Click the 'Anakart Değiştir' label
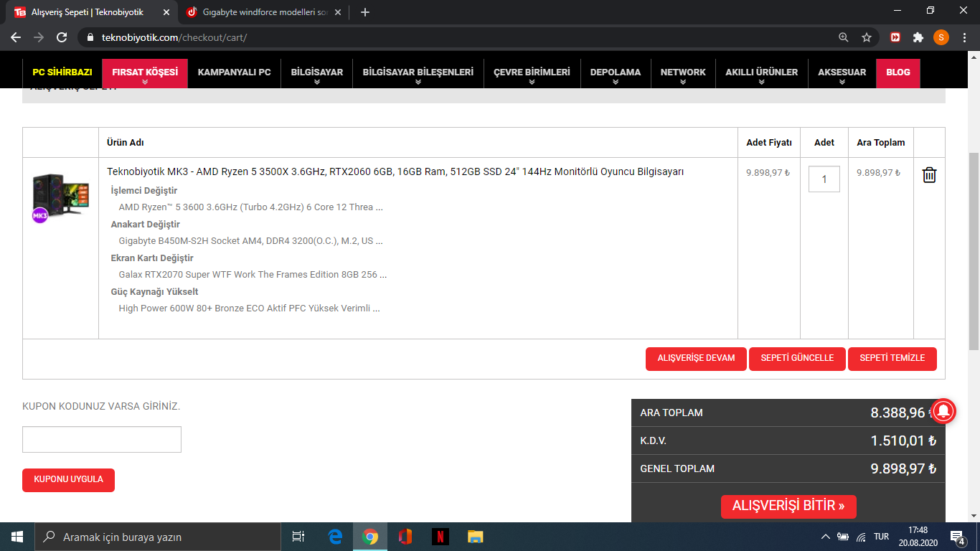Image resolution: width=980 pixels, height=551 pixels. (x=146, y=225)
